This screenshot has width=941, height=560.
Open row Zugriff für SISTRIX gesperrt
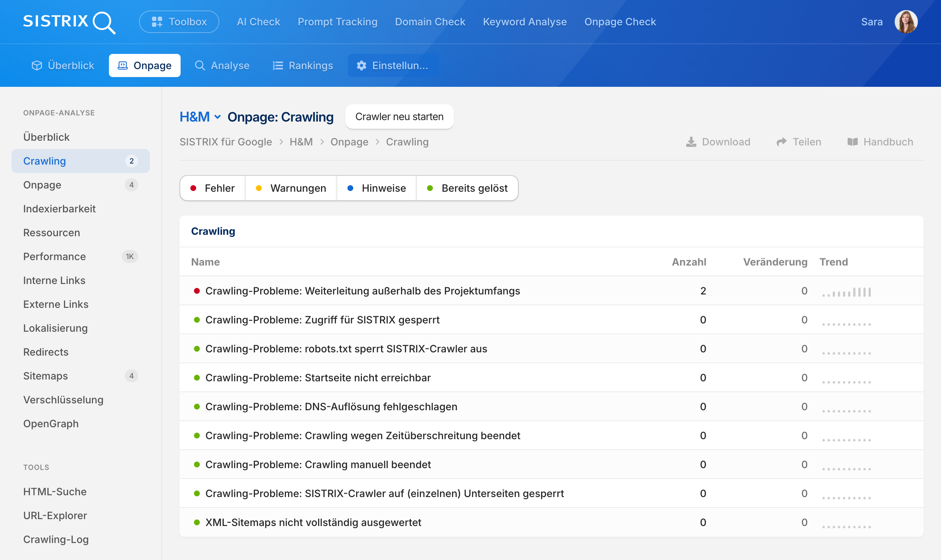(552, 320)
